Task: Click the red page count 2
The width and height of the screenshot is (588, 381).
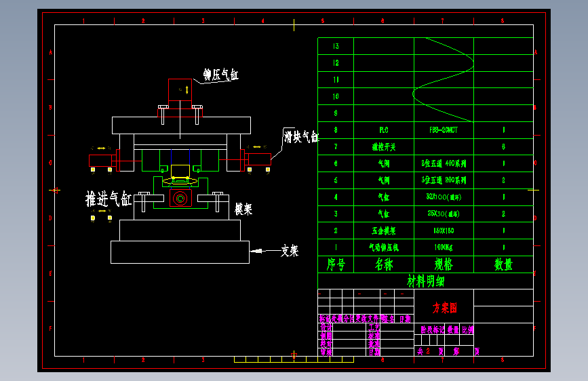Action: click(428, 351)
